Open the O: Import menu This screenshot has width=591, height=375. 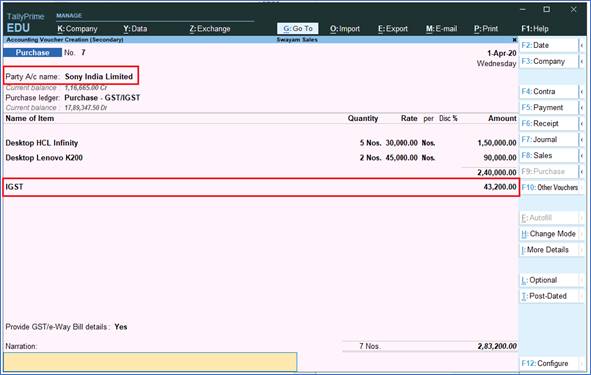pos(345,29)
